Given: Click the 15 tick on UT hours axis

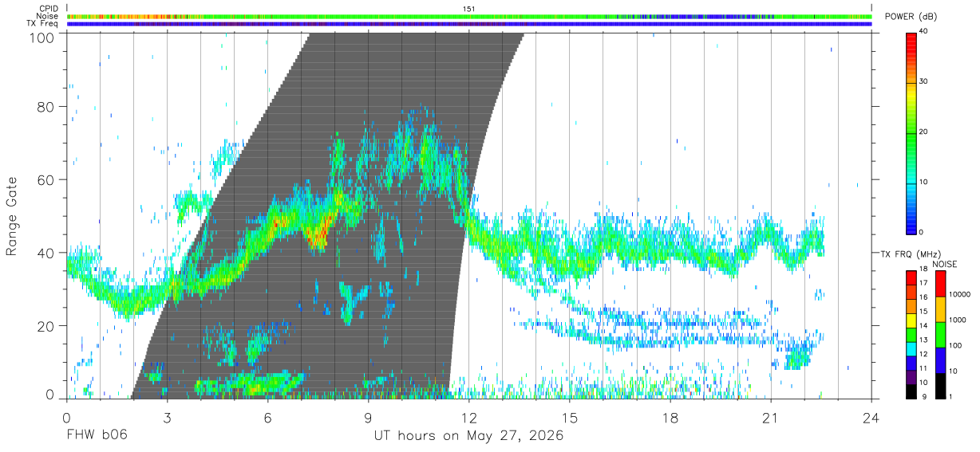Looking at the screenshot, I should [x=570, y=417].
